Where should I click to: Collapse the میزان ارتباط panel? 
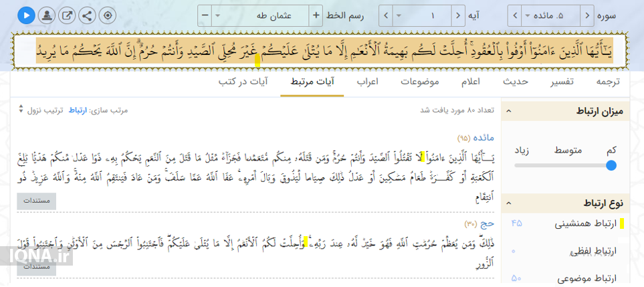pos(507,112)
